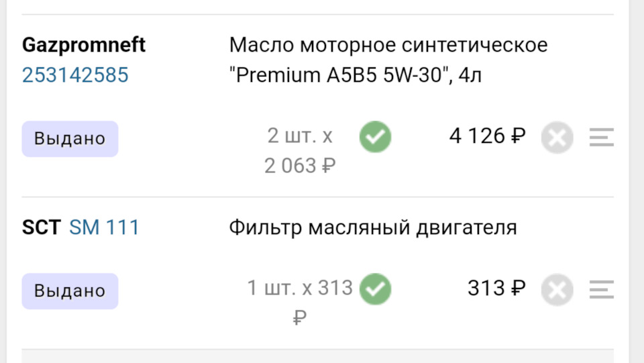Click the Выдано status badge for Gazpromneft oil
Screen dimensions: 644x363
tap(70, 139)
